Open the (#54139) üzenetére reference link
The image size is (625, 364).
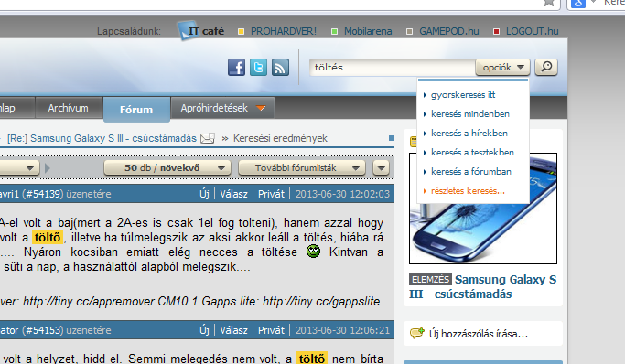(67, 194)
